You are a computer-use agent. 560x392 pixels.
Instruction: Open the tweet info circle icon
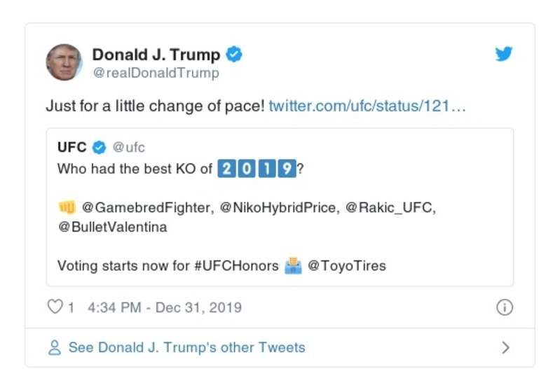[505, 307]
